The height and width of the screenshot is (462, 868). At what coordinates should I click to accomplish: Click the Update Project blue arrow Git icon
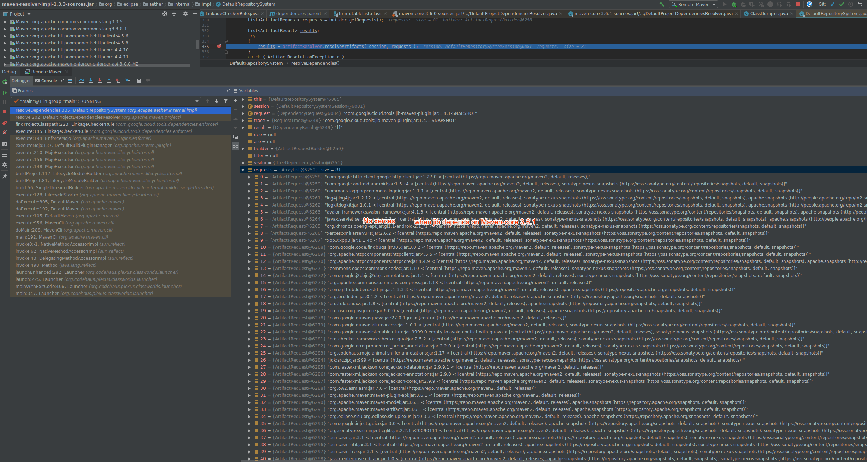point(832,4)
